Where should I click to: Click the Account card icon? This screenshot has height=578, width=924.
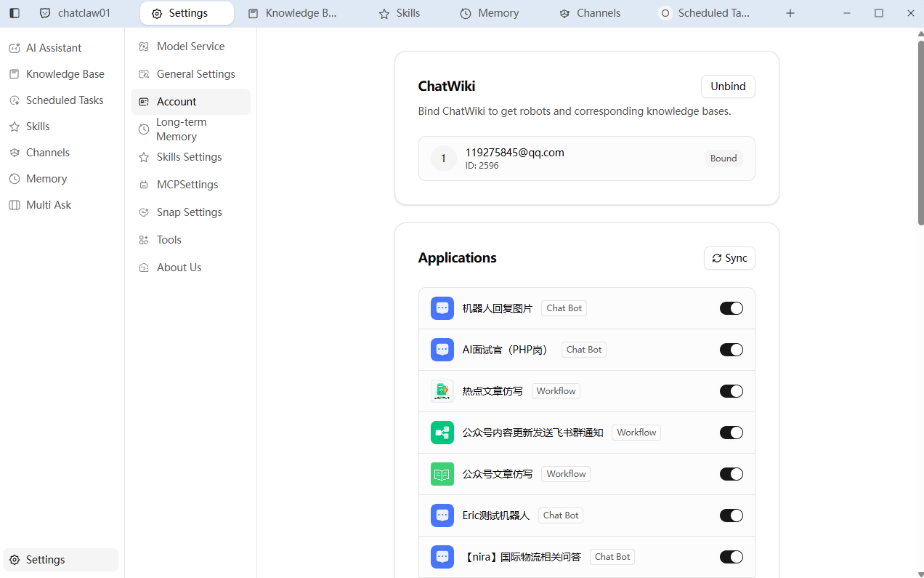tap(144, 102)
